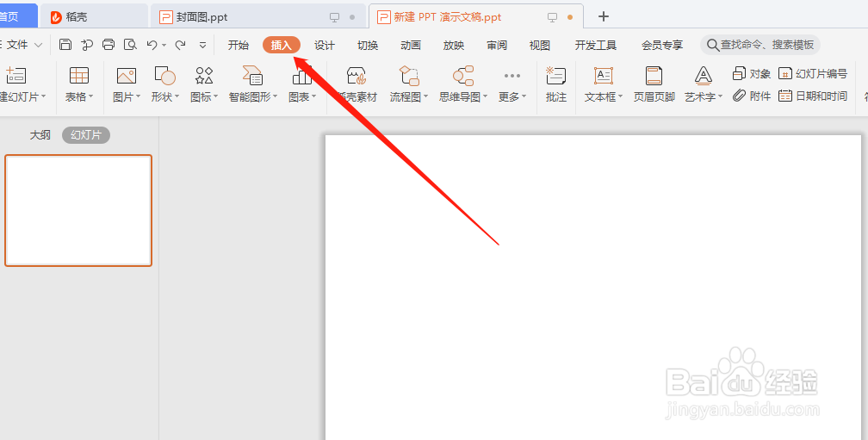Switch to the 封面图.ppt document tab
Viewport: 868px width, 440px height.
click(x=258, y=16)
